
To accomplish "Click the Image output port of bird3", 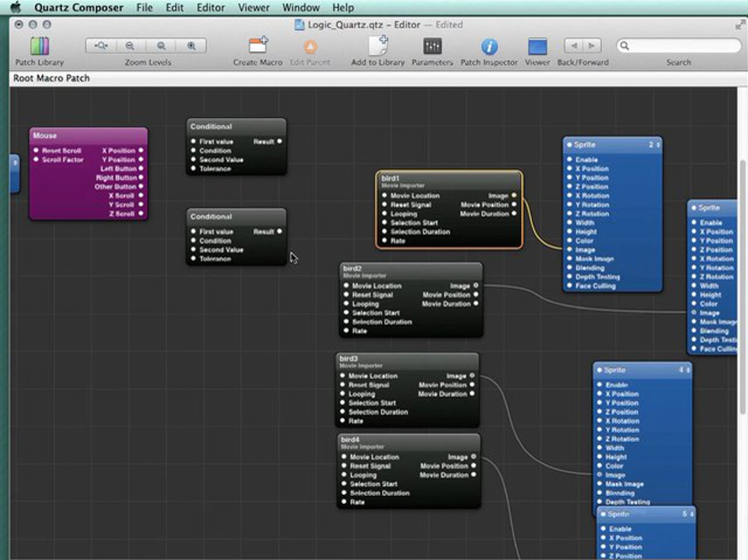I will [x=472, y=376].
